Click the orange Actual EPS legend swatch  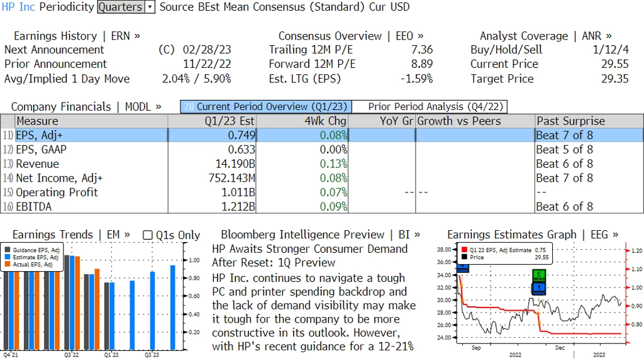click(8, 265)
